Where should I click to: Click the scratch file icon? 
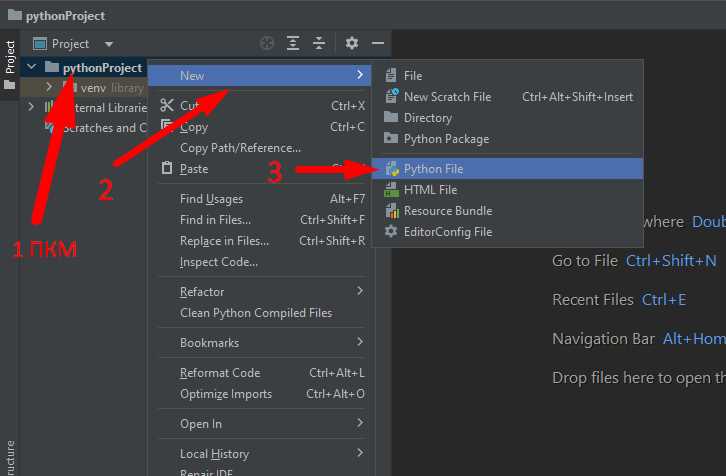point(392,96)
